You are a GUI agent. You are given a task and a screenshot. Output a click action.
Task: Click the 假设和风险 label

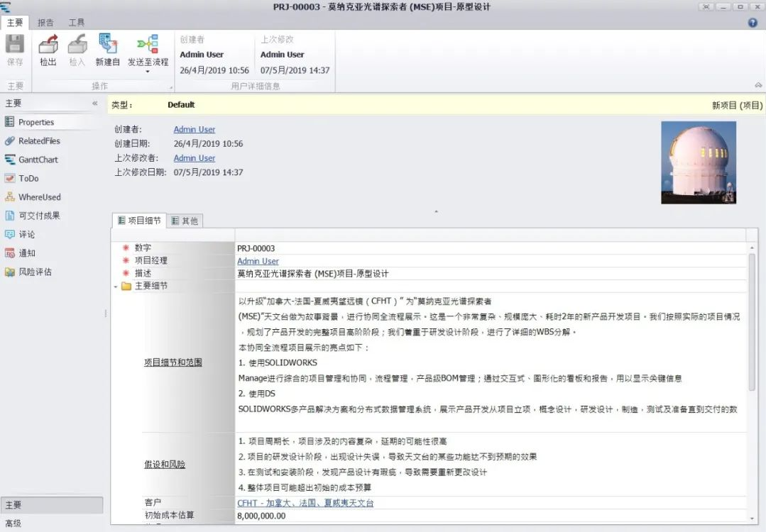click(x=165, y=464)
